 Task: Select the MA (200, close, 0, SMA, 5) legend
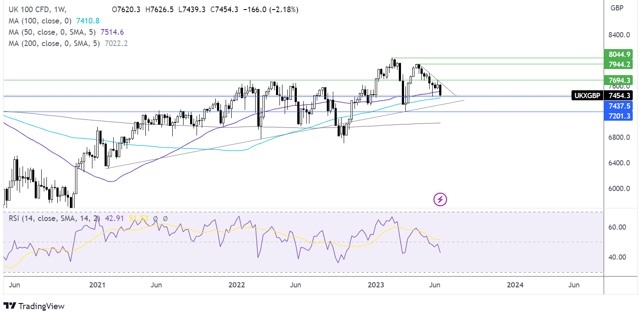[x=55, y=43]
